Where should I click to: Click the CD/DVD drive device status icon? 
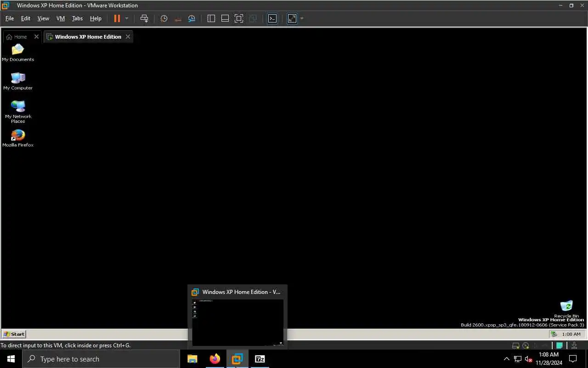coord(526,345)
